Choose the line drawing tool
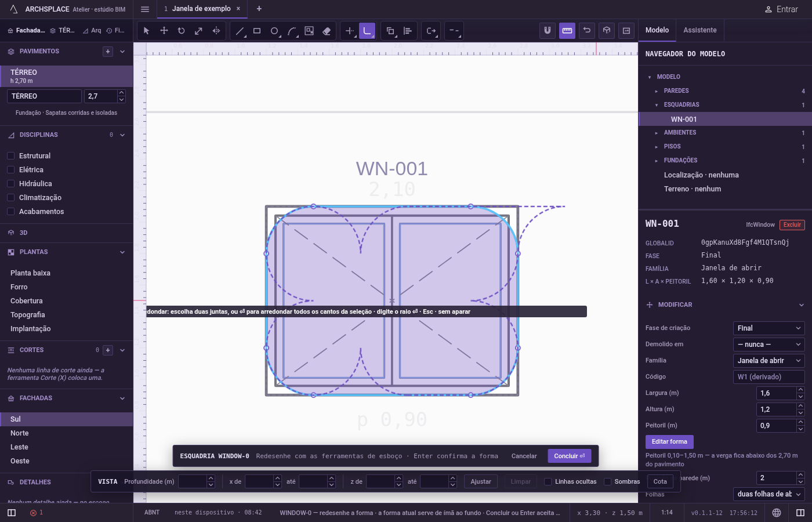This screenshot has width=812, height=522. 240,31
